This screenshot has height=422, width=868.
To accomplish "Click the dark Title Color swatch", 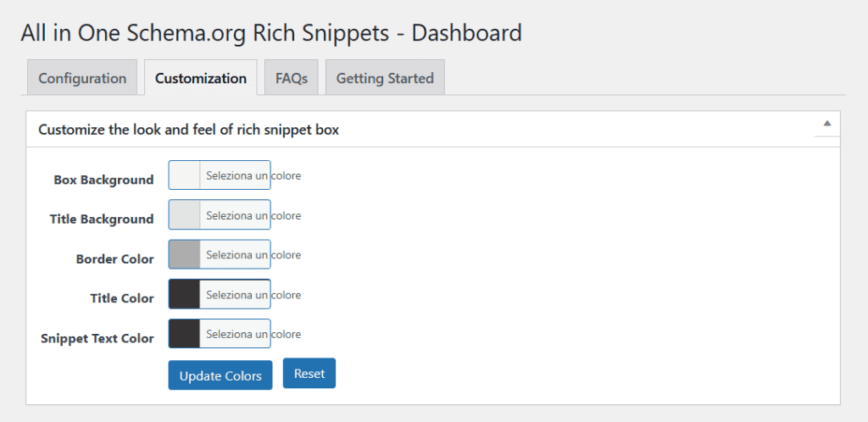I will pos(185,294).
